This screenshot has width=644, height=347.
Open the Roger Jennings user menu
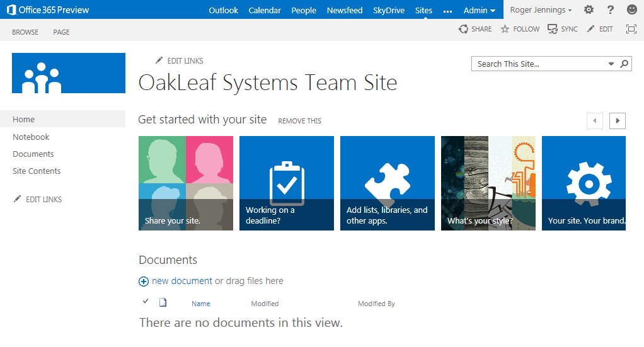[x=541, y=10]
